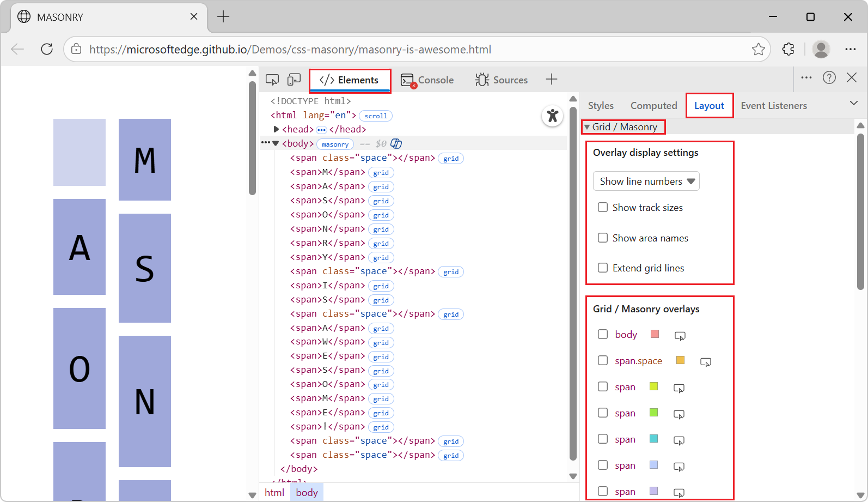Enable Show track sizes checkbox
The width and height of the screenshot is (868, 502).
(603, 207)
